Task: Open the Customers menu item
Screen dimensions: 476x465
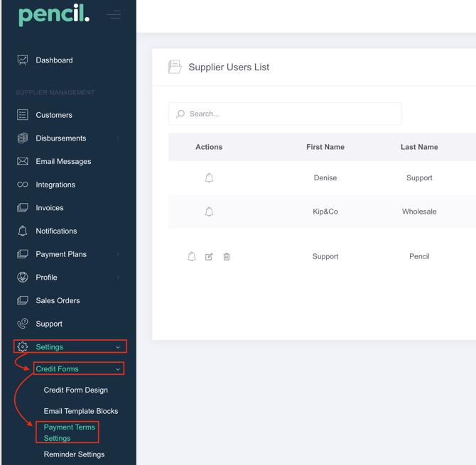Action: [54, 115]
